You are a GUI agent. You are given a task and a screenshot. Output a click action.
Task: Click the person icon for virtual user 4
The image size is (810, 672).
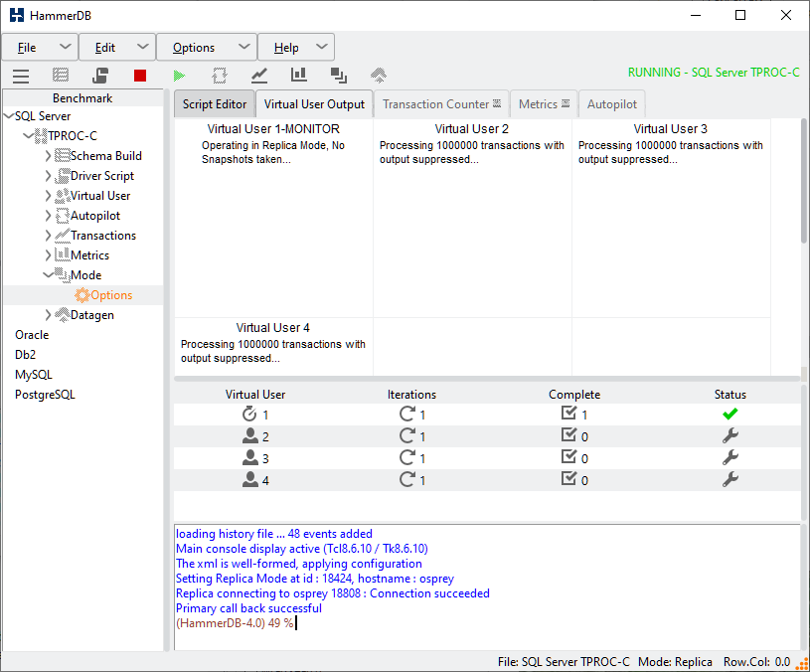coord(250,480)
